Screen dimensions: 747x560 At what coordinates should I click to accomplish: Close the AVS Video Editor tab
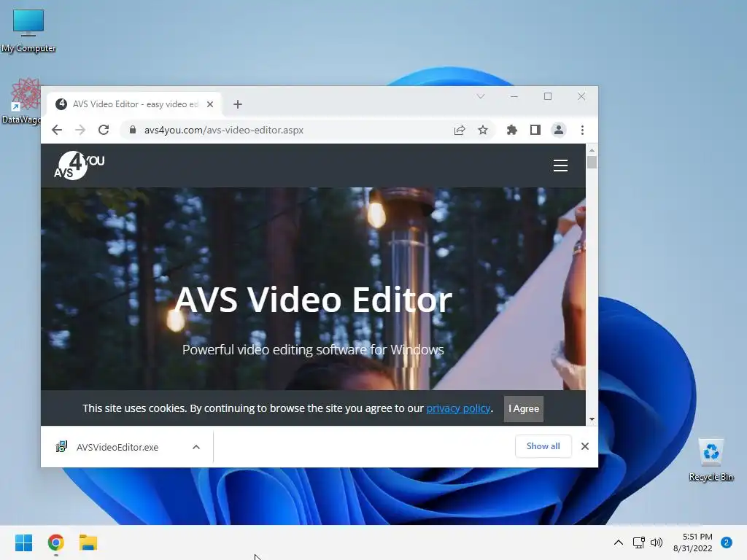[210, 104]
